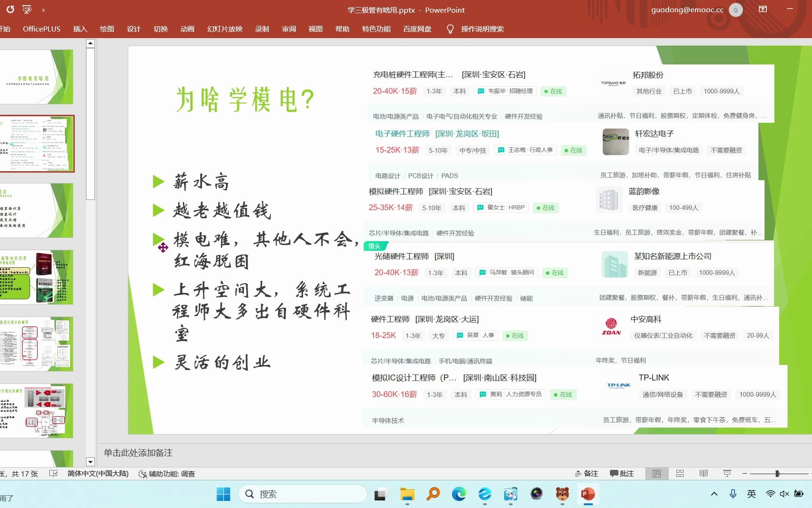Open the 幻灯片放映 (Slide Show) tab
The height and width of the screenshot is (508, 812).
pyautogui.click(x=225, y=29)
